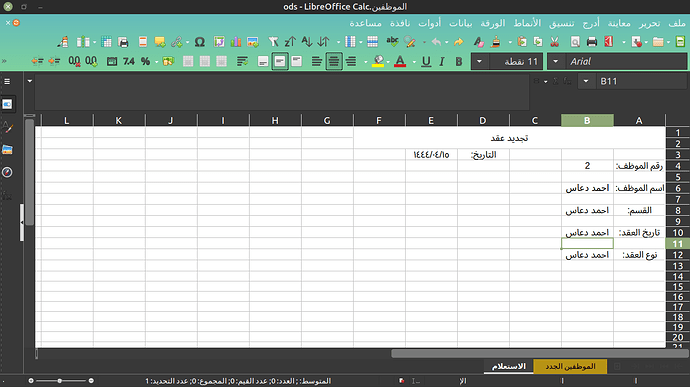The width and height of the screenshot is (690, 387).
Task: Click the Paste clipboard icon
Action: pyautogui.click(x=522, y=42)
